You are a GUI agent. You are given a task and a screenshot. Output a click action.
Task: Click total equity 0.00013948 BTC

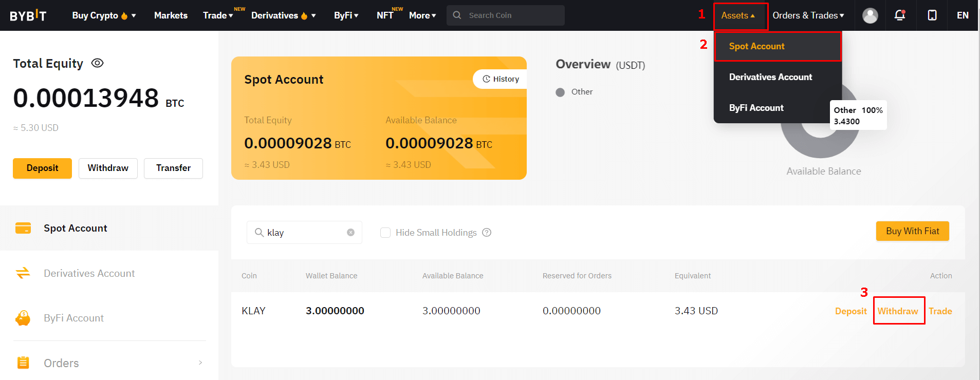click(99, 98)
